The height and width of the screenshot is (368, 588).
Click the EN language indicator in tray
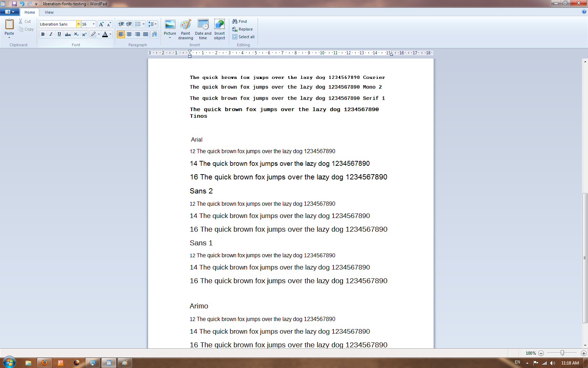click(517, 362)
